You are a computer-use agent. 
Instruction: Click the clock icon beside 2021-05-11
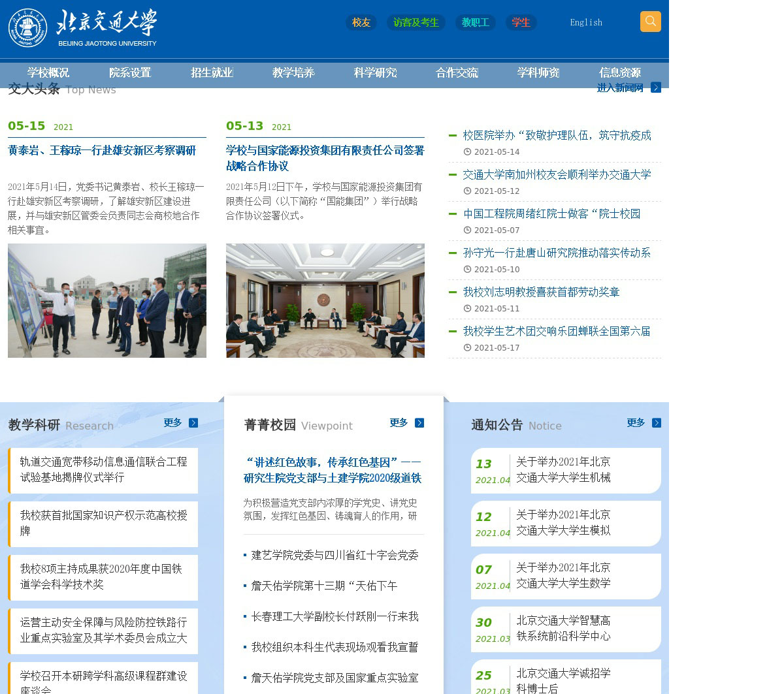[x=468, y=309]
